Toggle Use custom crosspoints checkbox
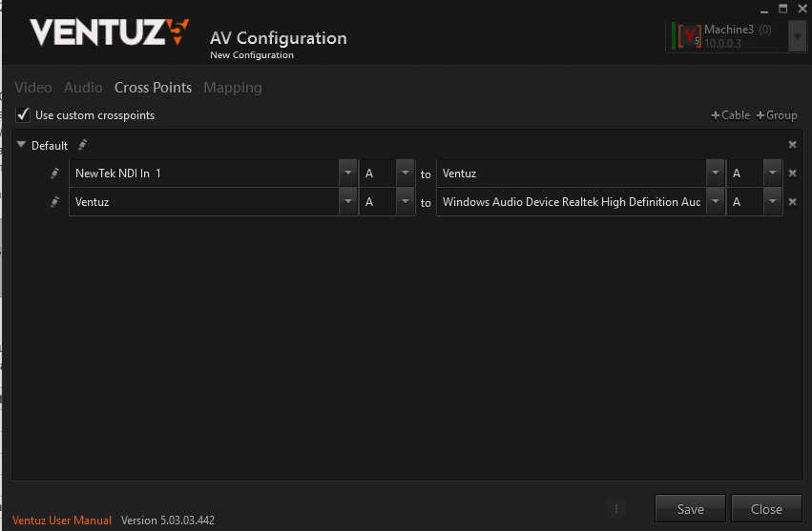 [x=23, y=115]
